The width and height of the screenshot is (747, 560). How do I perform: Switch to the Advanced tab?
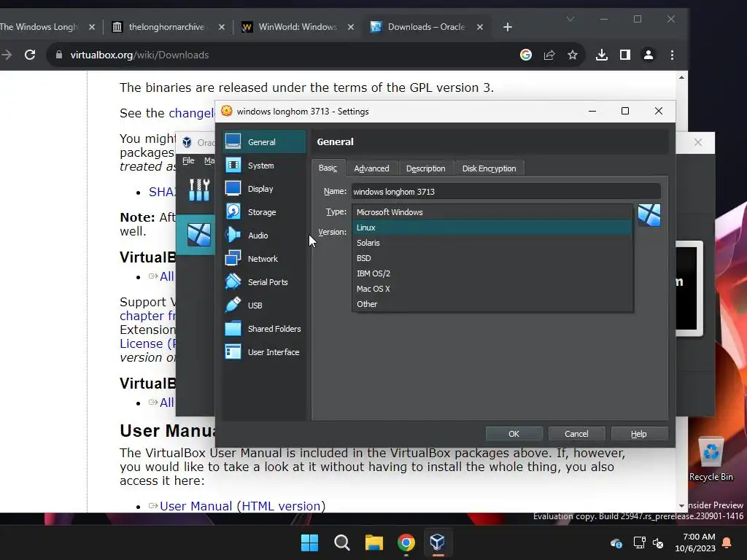tap(371, 168)
